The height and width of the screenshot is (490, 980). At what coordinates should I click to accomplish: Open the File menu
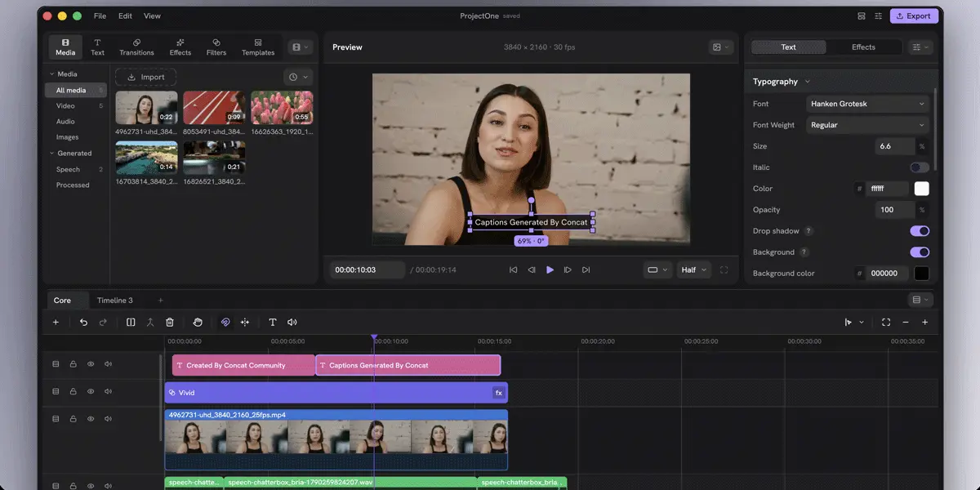[100, 16]
